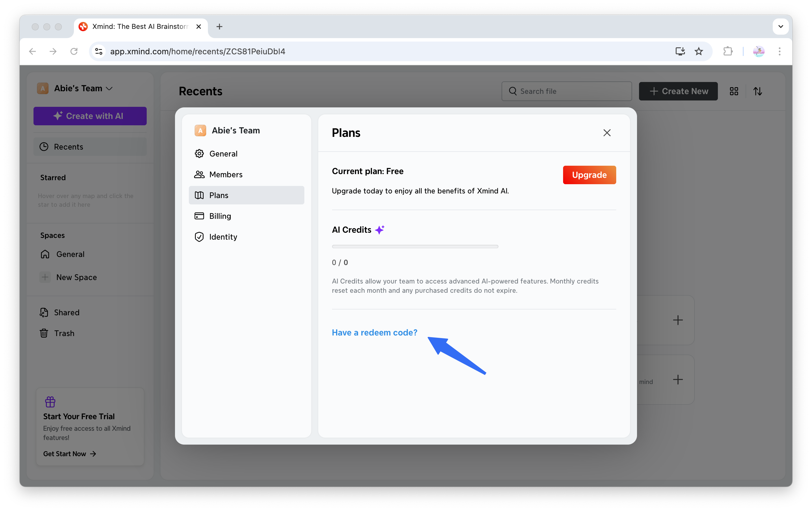The width and height of the screenshot is (812, 511).
Task: Click the red Upgrade button
Action: [589, 175]
